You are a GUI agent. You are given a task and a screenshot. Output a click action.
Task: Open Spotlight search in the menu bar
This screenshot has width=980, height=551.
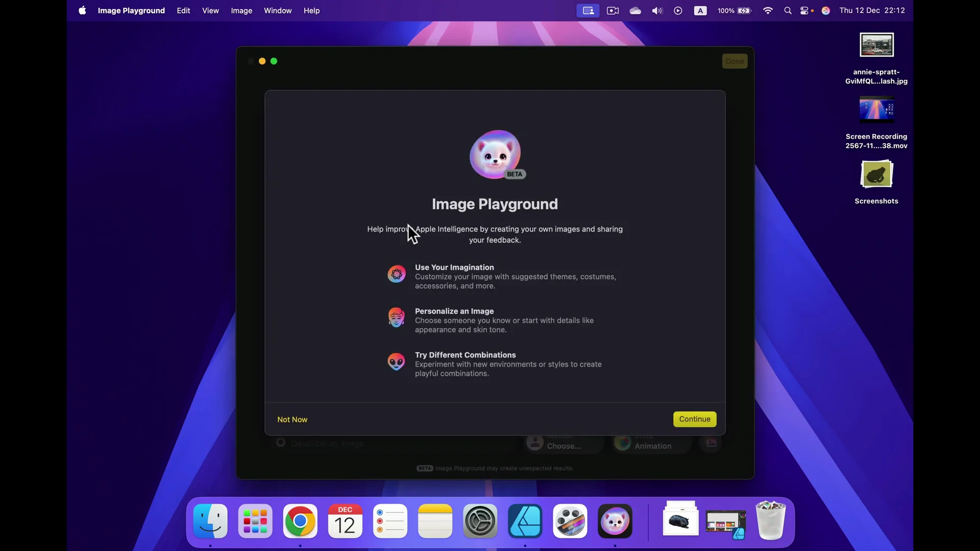pyautogui.click(x=788, y=10)
